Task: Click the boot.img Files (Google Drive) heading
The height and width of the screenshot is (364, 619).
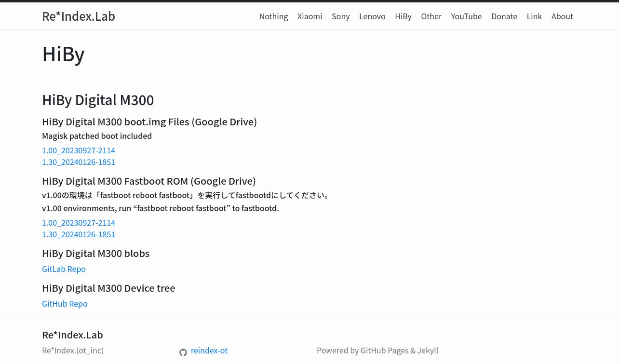Action: pyautogui.click(x=149, y=122)
